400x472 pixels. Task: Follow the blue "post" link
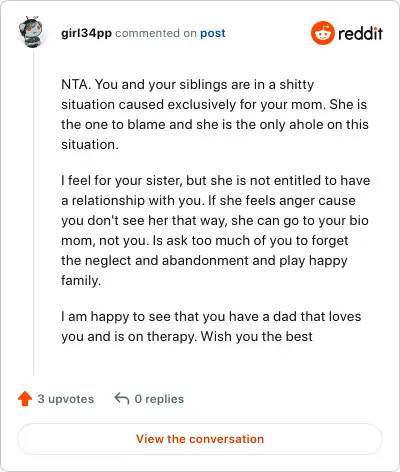point(213,33)
